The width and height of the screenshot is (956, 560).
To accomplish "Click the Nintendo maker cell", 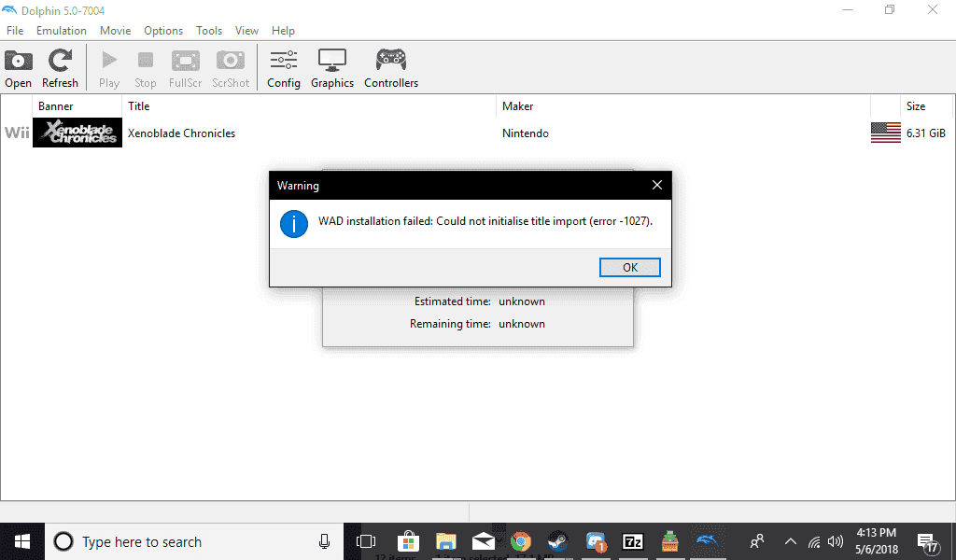I will (x=526, y=133).
